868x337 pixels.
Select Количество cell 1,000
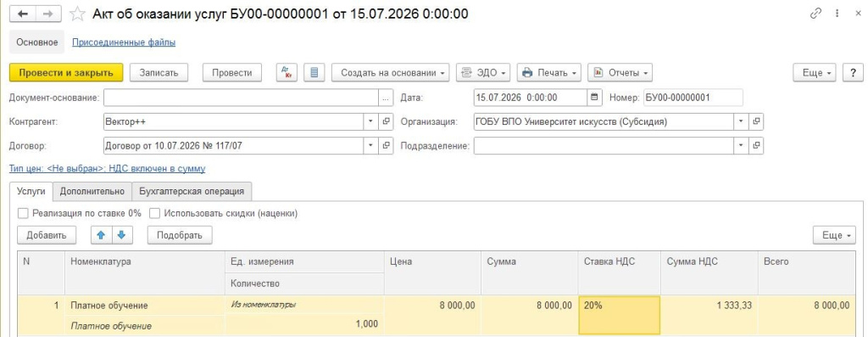[304, 325]
